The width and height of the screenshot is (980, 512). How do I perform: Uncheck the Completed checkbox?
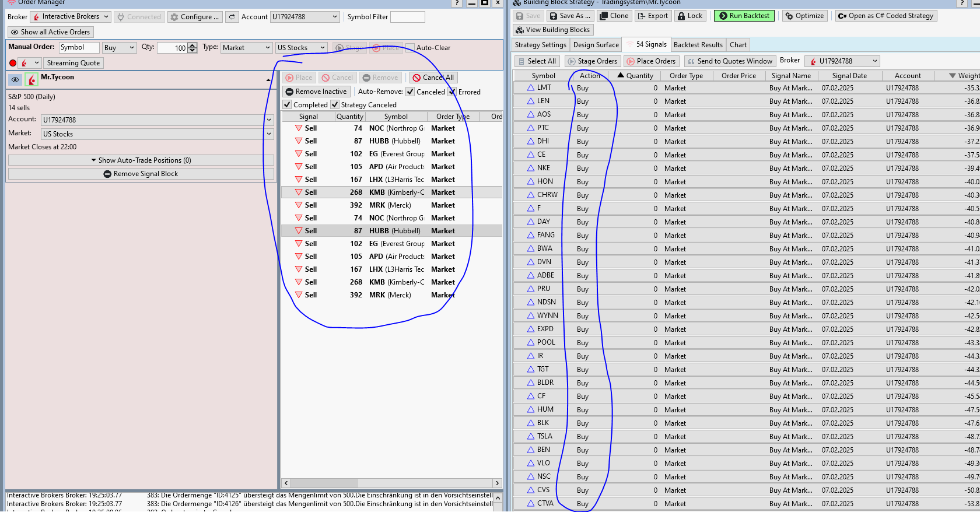287,105
